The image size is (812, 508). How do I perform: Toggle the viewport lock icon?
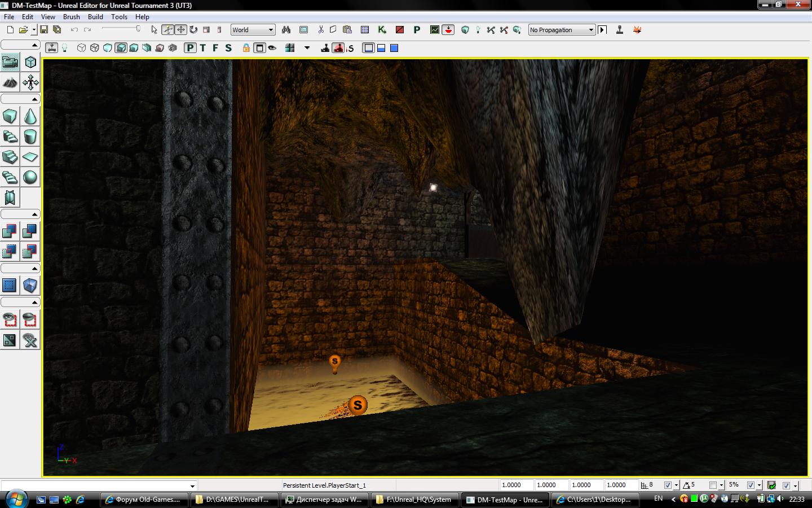click(246, 48)
